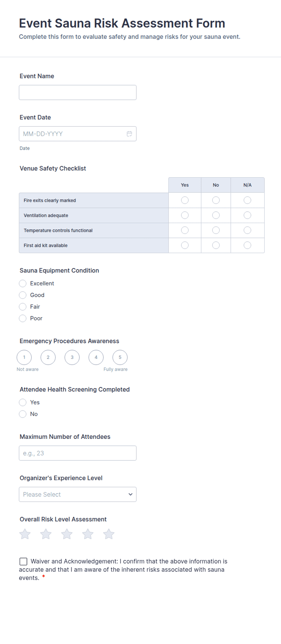The image size is (281, 644).
Task: Focus the Event Name text field
Action: (78, 93)
